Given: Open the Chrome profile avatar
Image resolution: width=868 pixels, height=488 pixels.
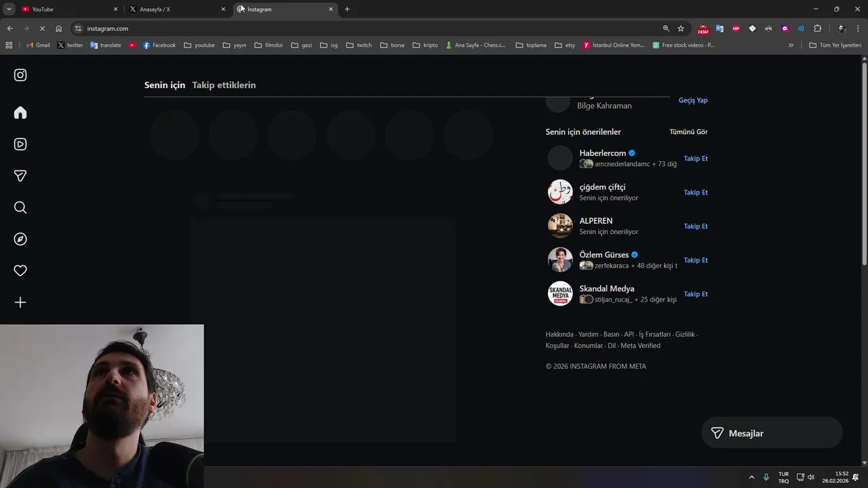Looking at the screenshot, I should pyautogui.click(x=842, y=28).
